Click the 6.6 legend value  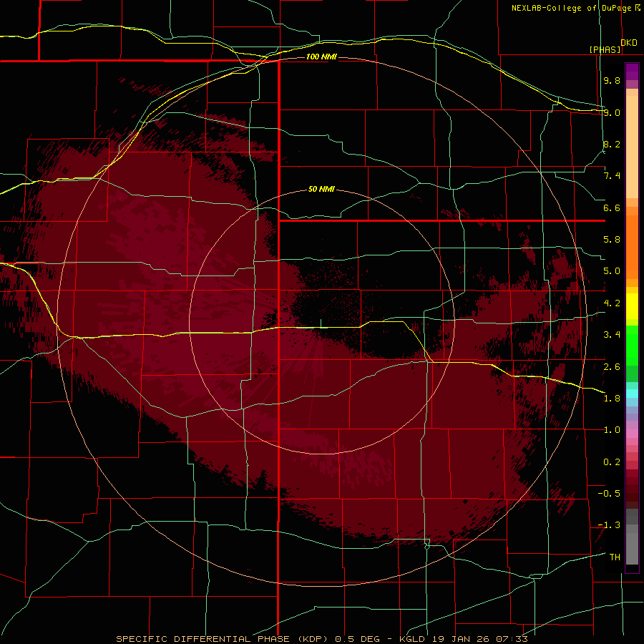[x=612, y=208]
